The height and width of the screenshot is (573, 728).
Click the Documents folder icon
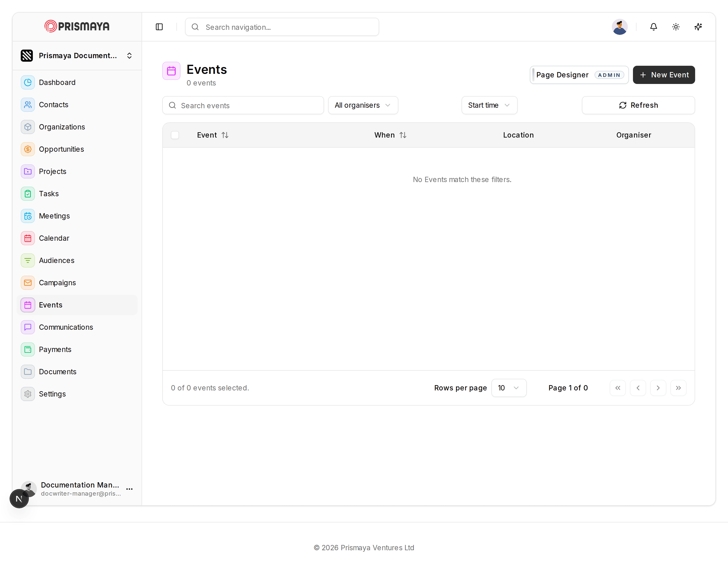tap(28, 372)
